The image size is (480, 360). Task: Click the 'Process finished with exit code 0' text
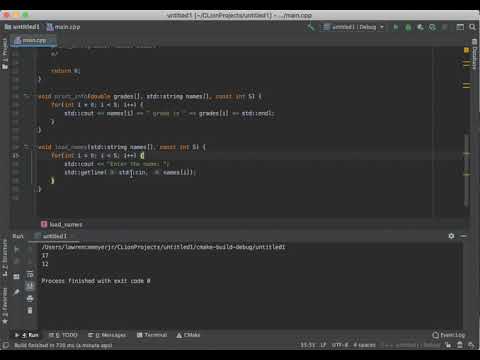click(96, 281)
